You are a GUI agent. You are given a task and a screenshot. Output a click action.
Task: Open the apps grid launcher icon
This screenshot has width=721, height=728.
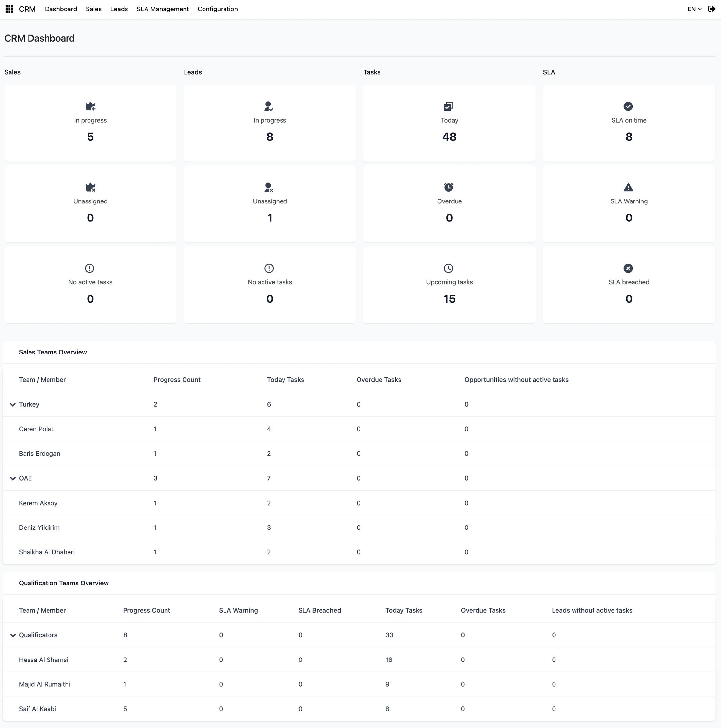click(10, 9)
